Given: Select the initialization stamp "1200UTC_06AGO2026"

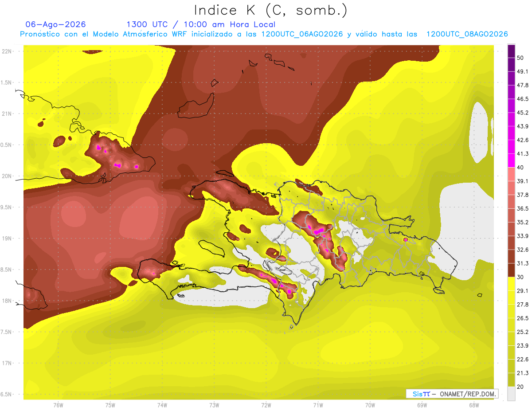Looking at the screenshot, I should click(x=302, y=34).
